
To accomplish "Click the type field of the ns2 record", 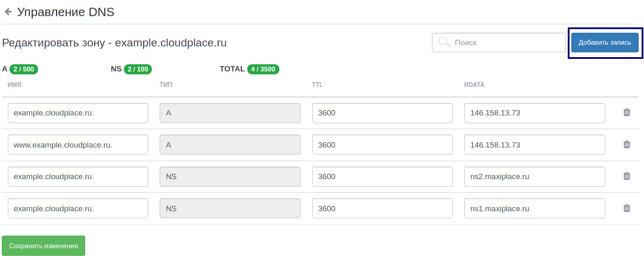I will click(x=230, y=176).
